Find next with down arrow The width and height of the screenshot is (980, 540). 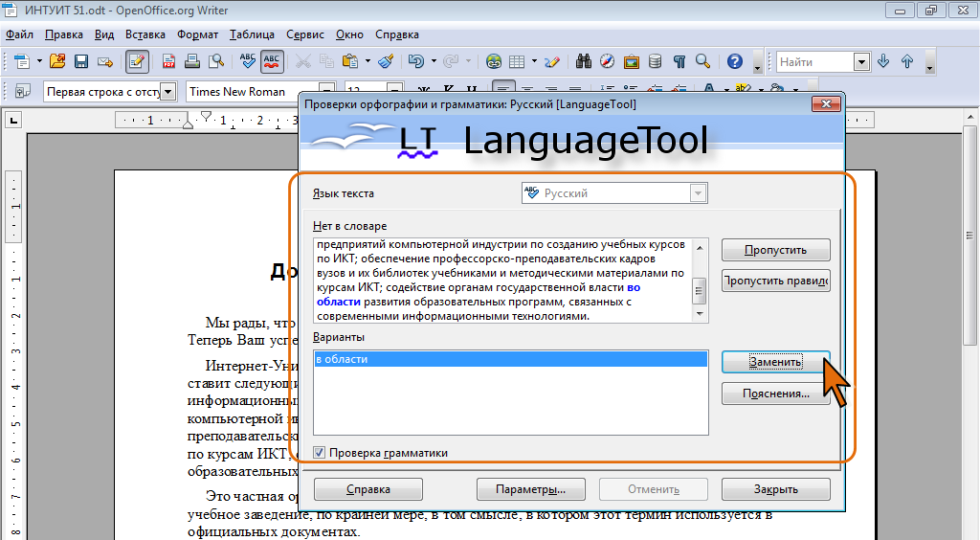(x=883, y=61)
